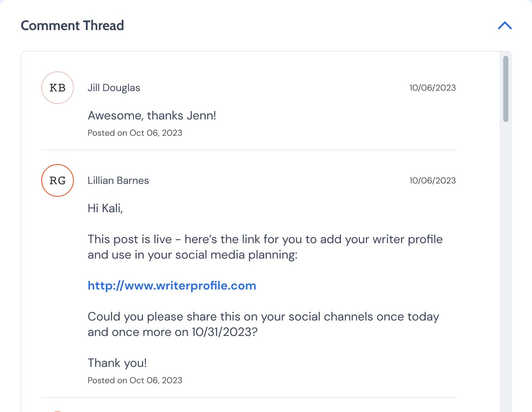The height and width of the screenshot is (412, 532).
Task: Click 'Posted on Oct 06, 2023' under Lillian's comment
Action: [135, 380]
